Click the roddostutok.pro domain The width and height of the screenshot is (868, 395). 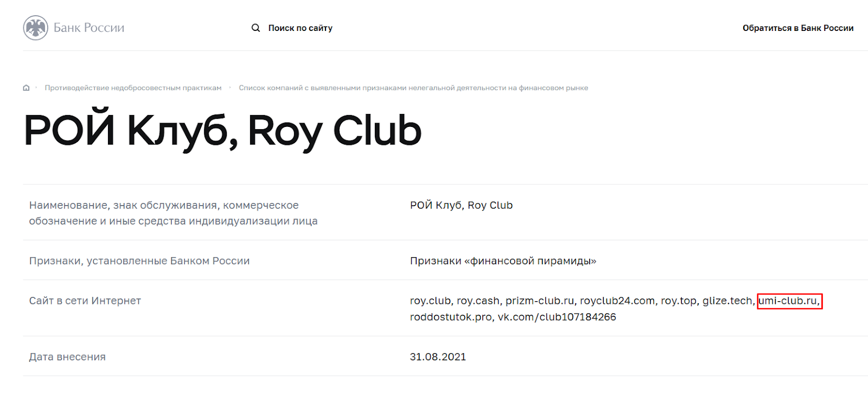pos(451,317)
